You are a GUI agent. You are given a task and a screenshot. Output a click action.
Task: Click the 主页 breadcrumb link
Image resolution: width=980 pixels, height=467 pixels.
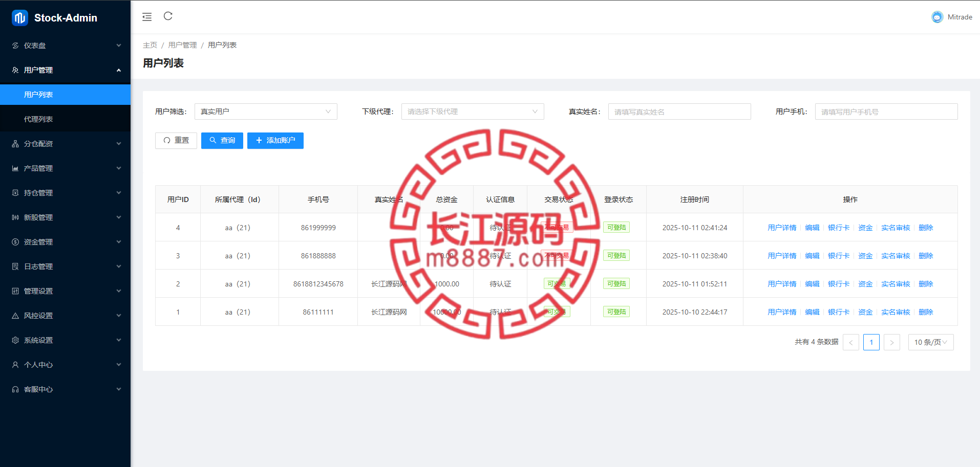150,45
